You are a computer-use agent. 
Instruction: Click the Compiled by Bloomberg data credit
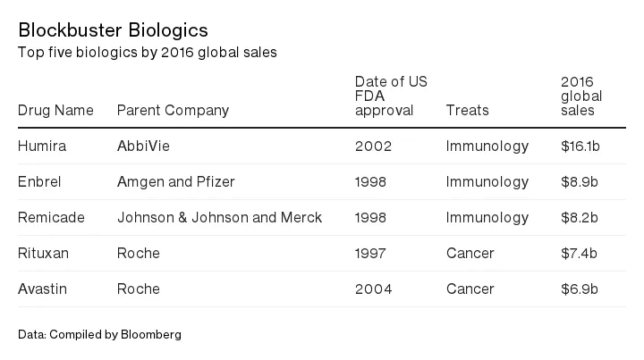point(99,334)
